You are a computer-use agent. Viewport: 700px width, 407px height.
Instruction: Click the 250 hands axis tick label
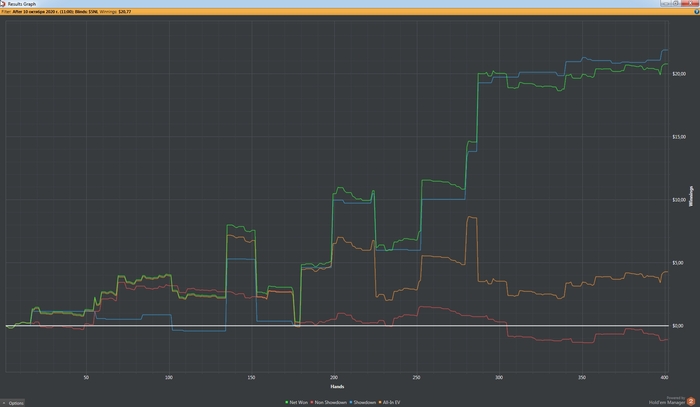tap(417, 378)
